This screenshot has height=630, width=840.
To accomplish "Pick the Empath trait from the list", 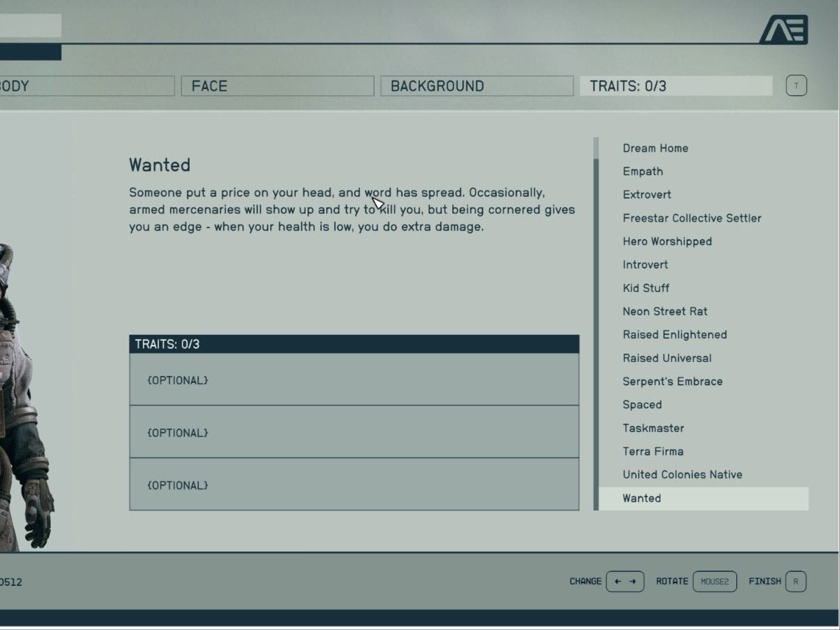I will 643,171.
